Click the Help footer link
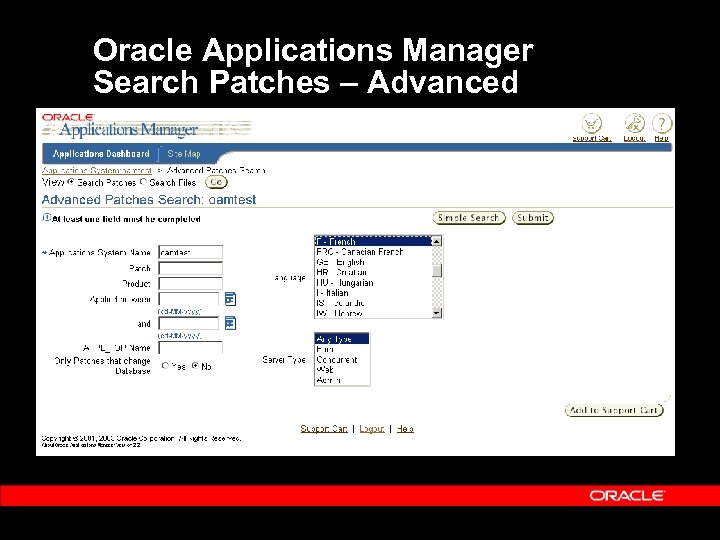Viewport: 720px width, 540px height. click(405, 428)
